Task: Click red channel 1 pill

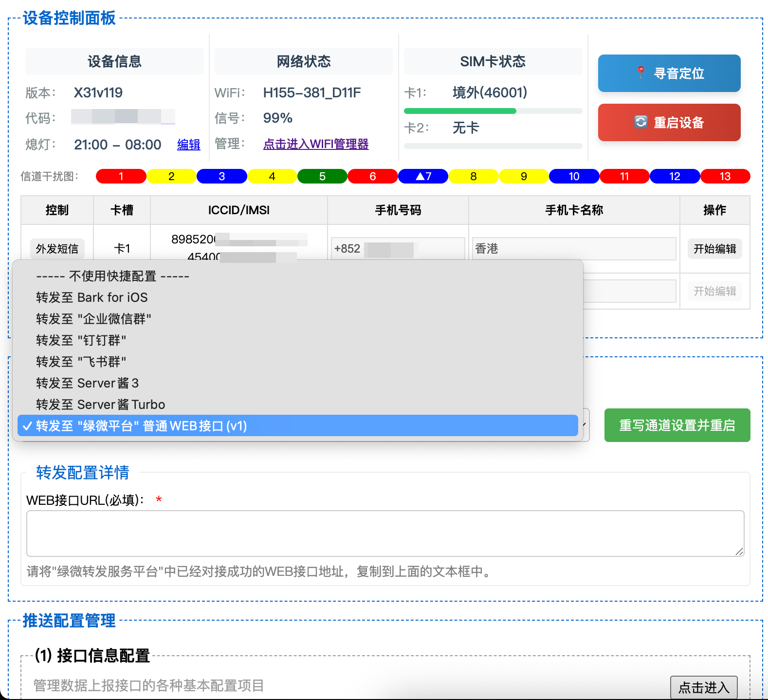Action: tap(121, 176)
